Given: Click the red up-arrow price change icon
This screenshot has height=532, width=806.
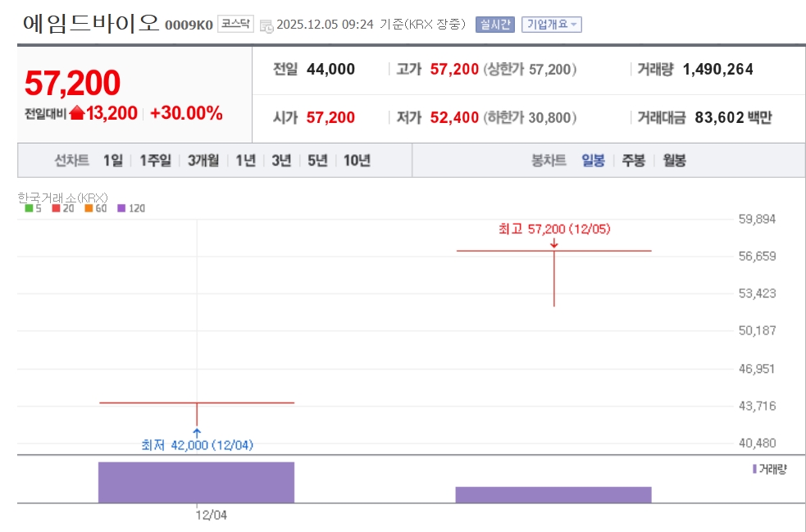Looking at the screenshot, I should click(x=77, y=114).
